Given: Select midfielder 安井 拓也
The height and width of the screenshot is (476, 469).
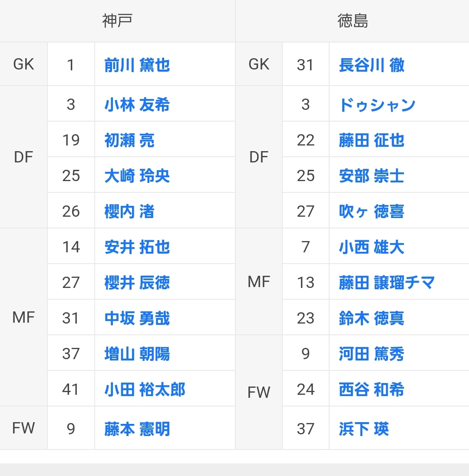Looking at the screenshot, I should pyautogui.click(x=137, y=247).
